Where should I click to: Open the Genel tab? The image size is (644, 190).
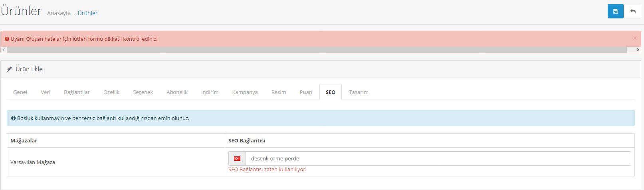20,92
